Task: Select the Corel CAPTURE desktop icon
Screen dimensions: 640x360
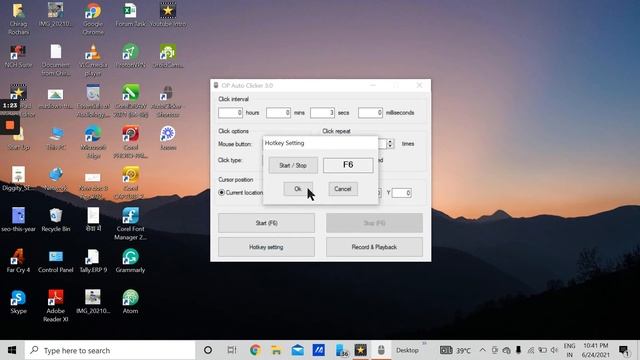Action: click(130, 183)
